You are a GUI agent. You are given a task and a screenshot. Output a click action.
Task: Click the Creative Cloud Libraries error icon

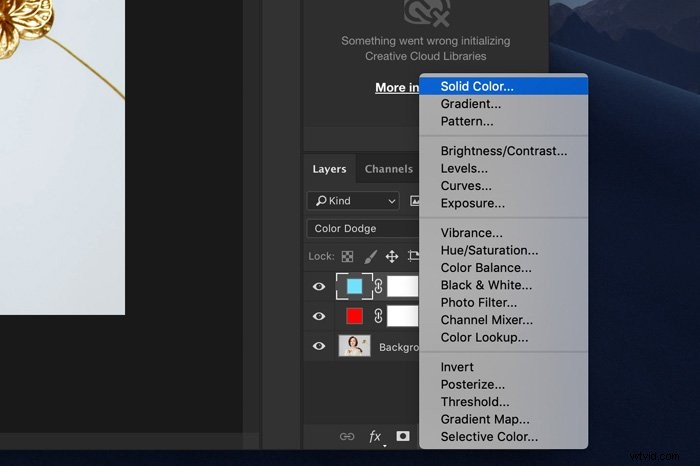click(426, 12)
